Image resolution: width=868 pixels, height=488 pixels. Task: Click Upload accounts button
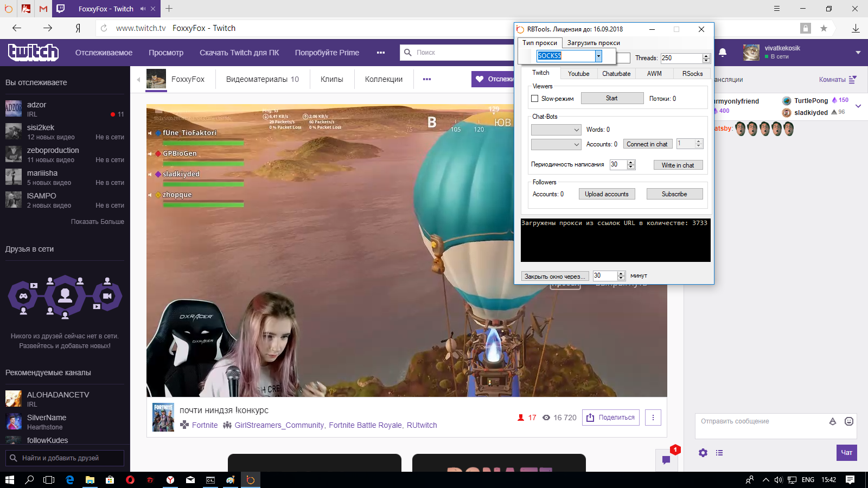(607, 194)
